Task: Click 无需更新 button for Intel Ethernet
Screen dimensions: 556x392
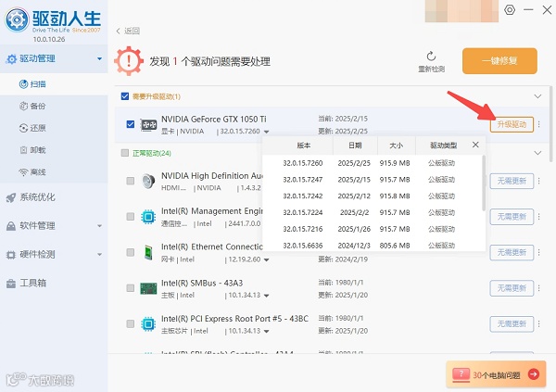Action: [x=512, y=252]
